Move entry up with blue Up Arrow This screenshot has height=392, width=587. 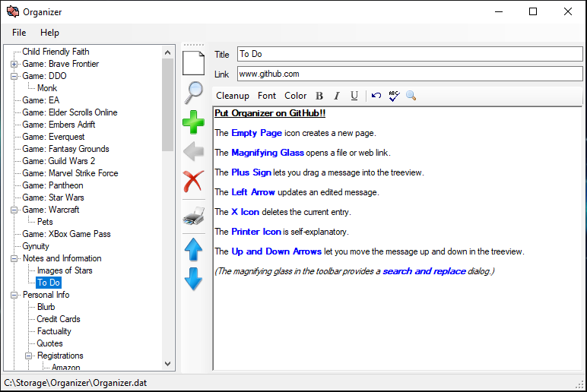[194, 249]
